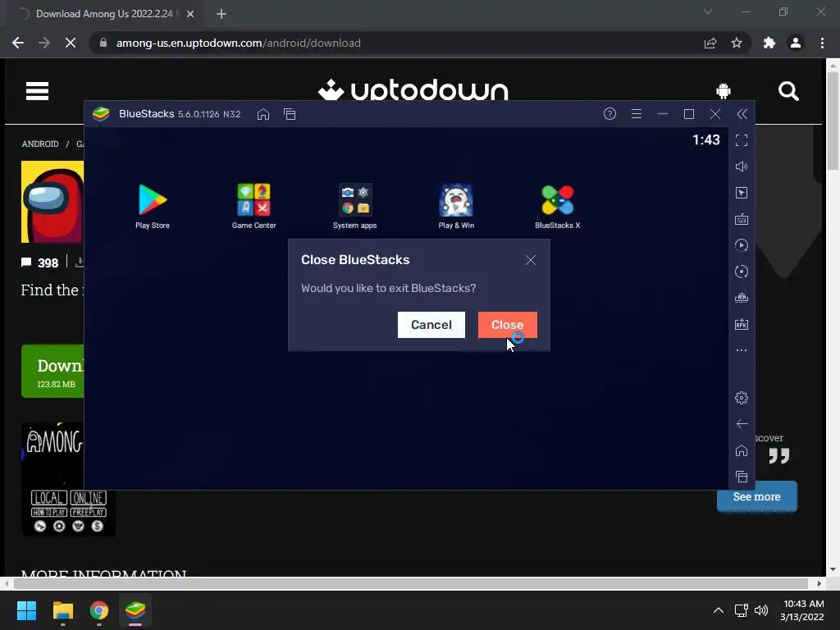
Task: Open Uptodown search magnifier
Action: click(788, 91)
